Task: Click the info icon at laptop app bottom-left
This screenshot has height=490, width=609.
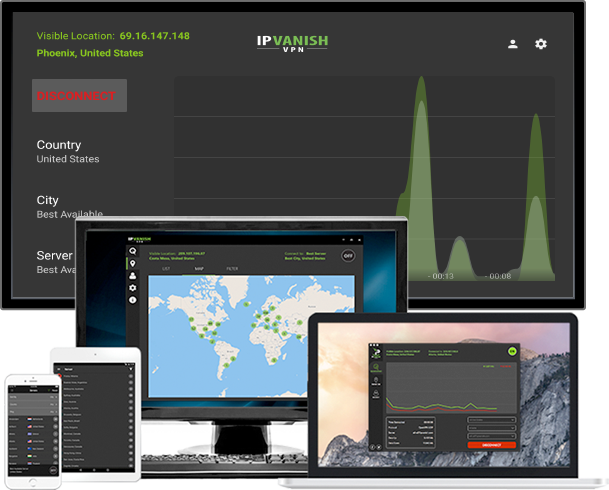Action: pyautogui.click(x=372, y=447)
